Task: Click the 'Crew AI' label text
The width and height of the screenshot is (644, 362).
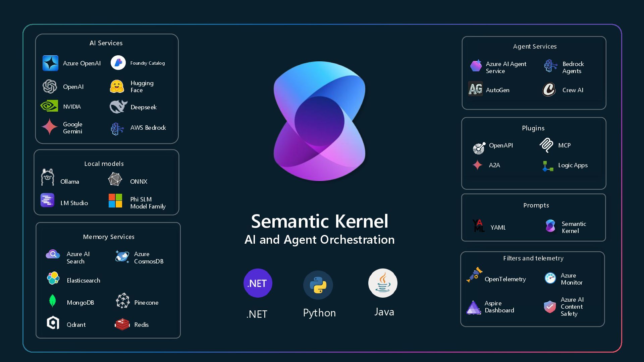Action: [573, 90]
